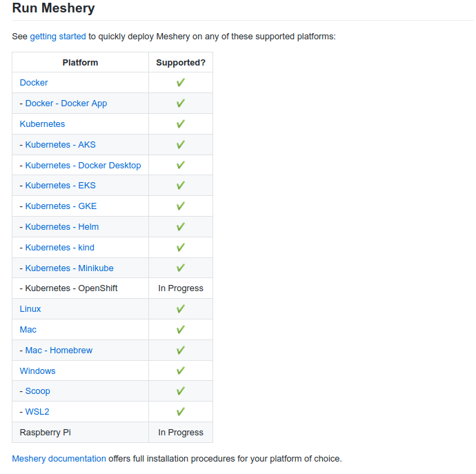Click the green checkmark in Docker row

[x=181, y=83]
